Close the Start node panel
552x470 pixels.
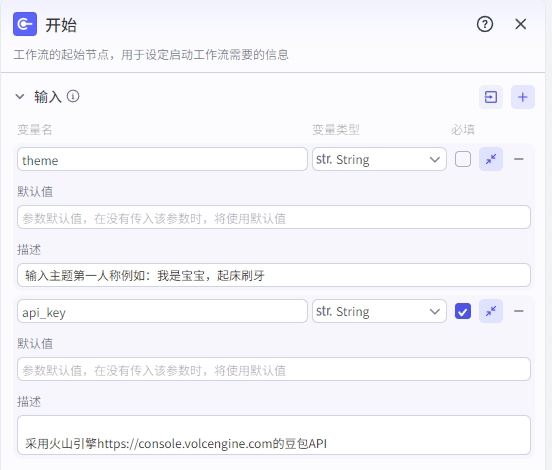click(521, 24)
